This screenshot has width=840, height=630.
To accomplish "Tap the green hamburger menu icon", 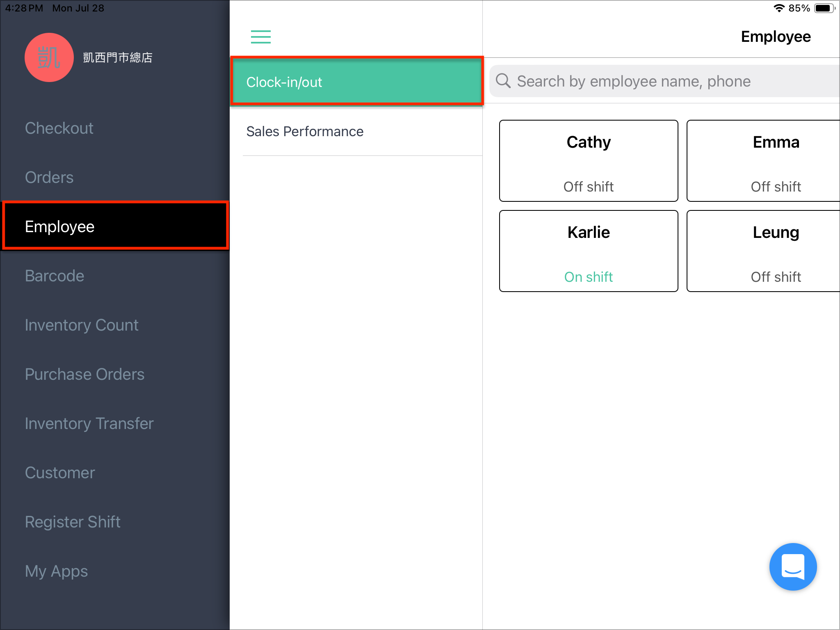I will (261, 37).
